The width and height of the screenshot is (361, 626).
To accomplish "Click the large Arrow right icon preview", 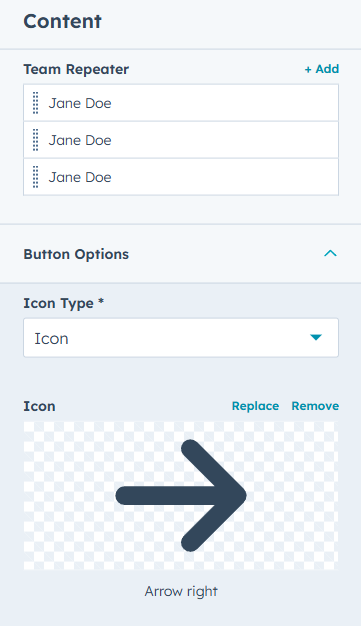I will point(181,495).
